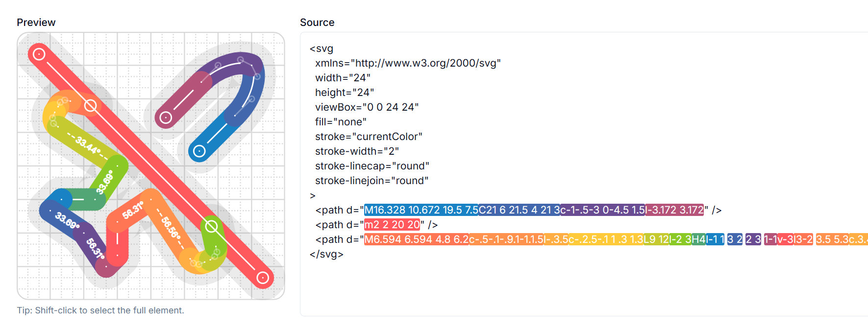868x332 pixels.
Task: Click the "L9 12" line command in source
Action: coord(656,239)
